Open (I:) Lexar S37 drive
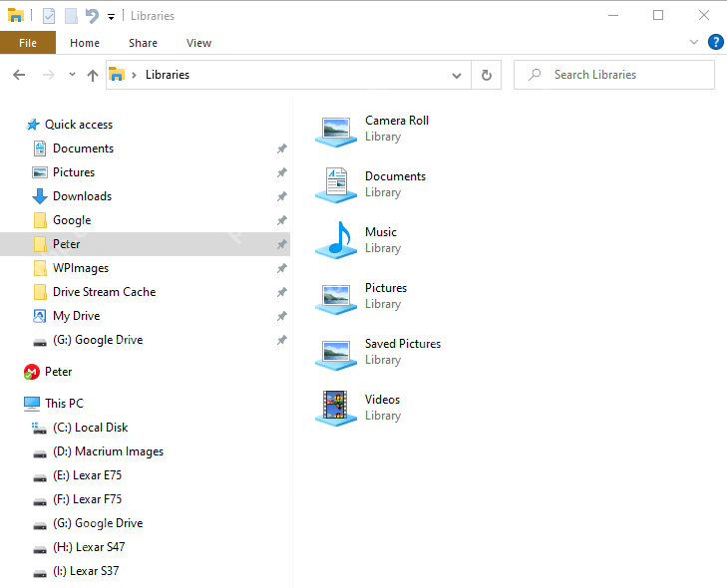Viewport: 727px width, 588px height. pos(86,571)
